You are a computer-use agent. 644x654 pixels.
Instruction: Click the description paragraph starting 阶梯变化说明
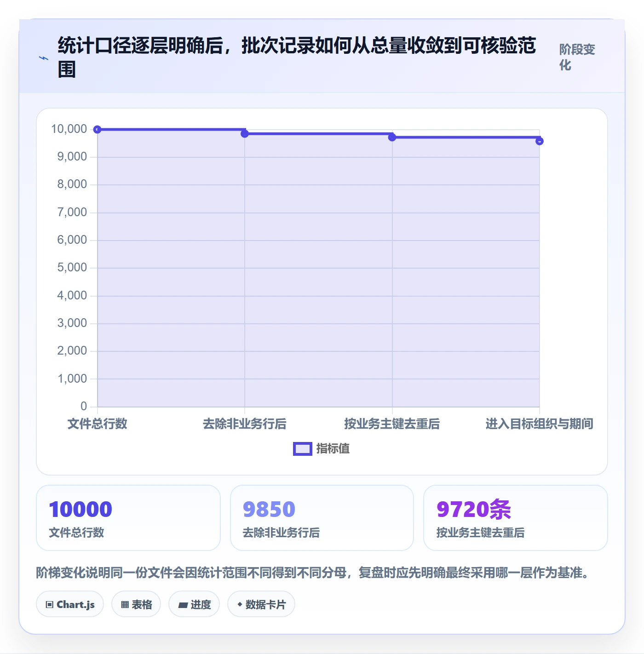tap(312, 573)
